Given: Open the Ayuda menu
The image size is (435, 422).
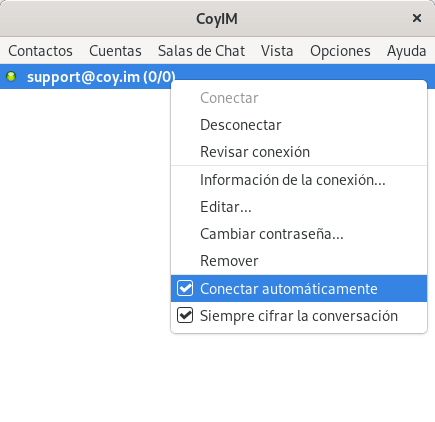Looking at the screenshot, I should [x=406, y=51].
